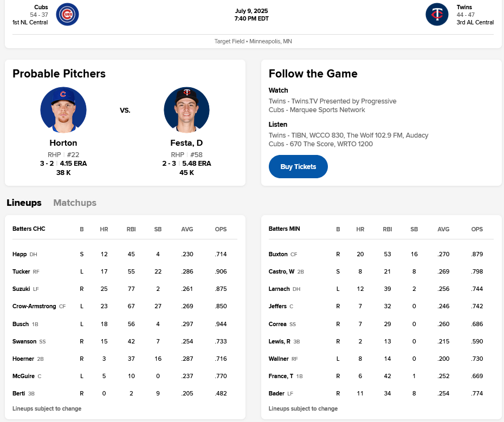Click the OPS column header for Cubs batters

[x=221, y=229]
